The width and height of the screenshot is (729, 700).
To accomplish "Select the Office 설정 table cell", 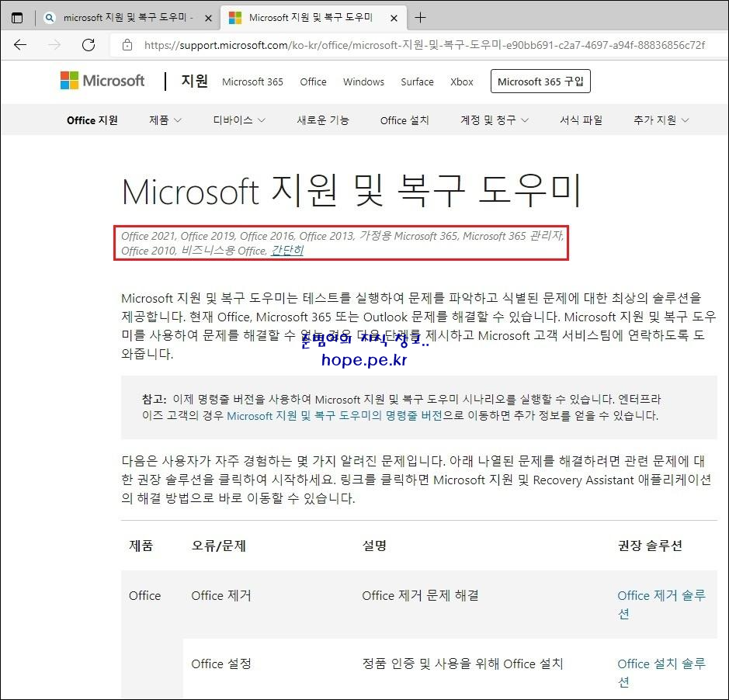I will click(221, 664).
